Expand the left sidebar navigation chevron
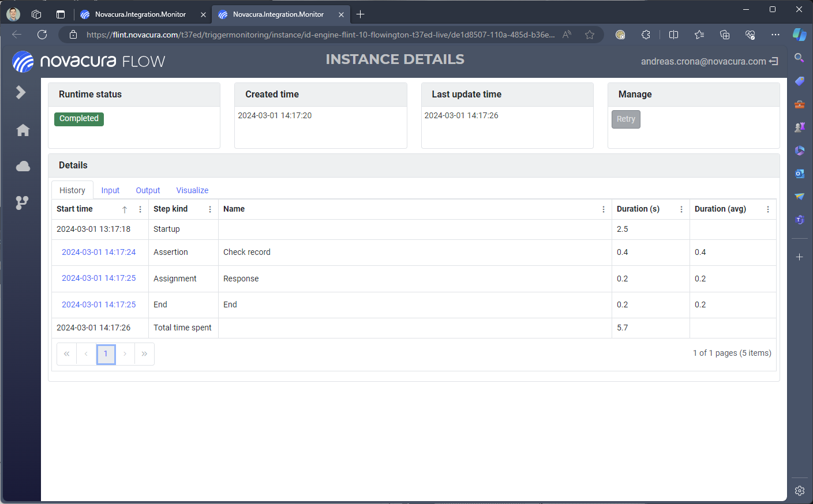 pyautogui.click(x=21, y=92)
